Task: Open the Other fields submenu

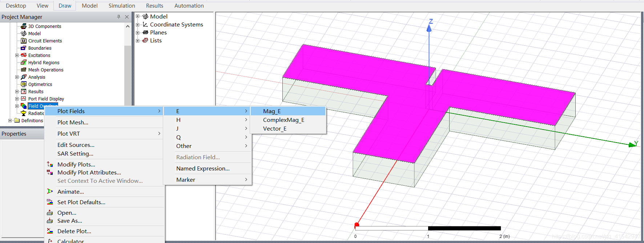Action: coord(208,146)
